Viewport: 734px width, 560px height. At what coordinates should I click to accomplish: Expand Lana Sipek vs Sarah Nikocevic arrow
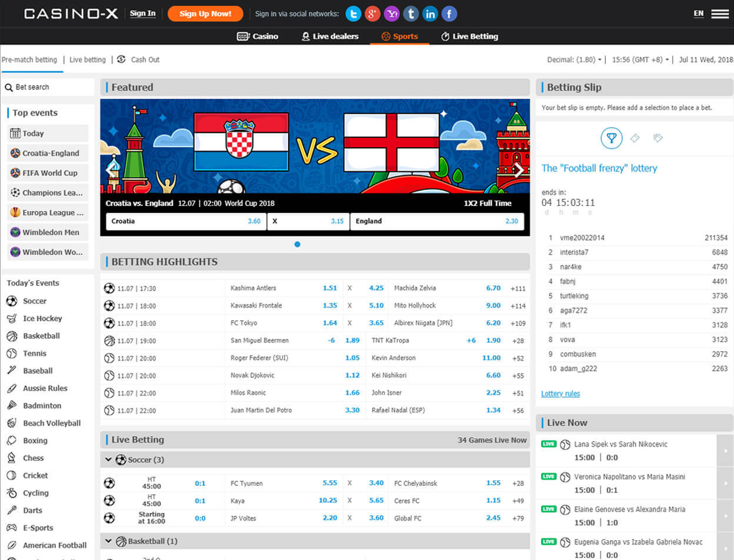click(725, 451)
